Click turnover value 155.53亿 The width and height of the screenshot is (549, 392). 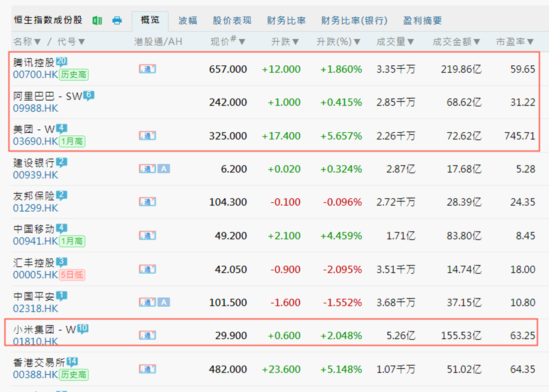tap(461, 336)
